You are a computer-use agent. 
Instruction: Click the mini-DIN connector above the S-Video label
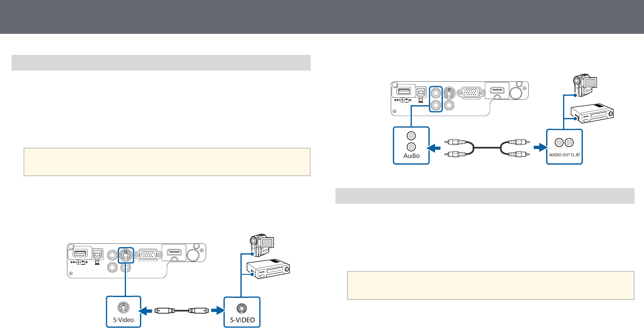pos(123,308)
